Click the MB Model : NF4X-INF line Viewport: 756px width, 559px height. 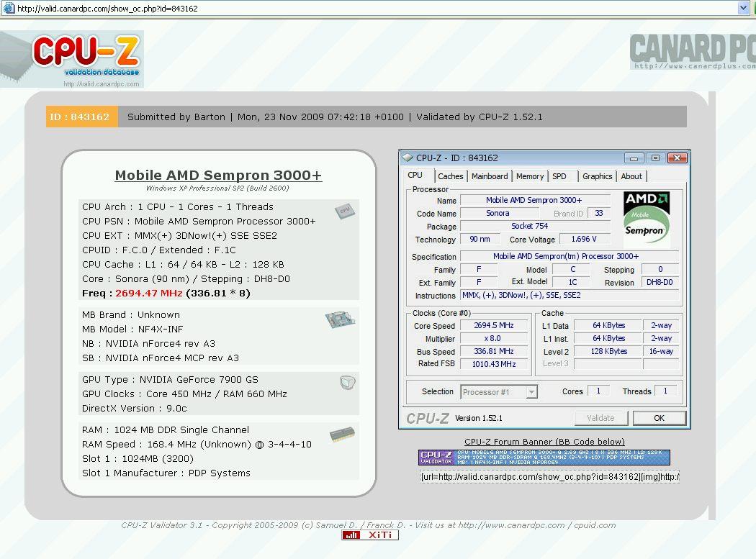[132, 329]
